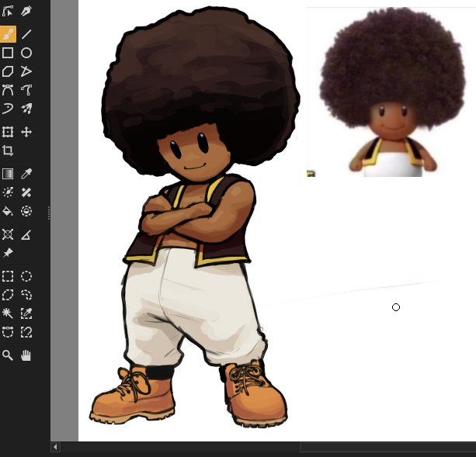Viewport: 476px width, 457px height.
Task: Select the Colorize Mask tool
Action: [8, 192]
